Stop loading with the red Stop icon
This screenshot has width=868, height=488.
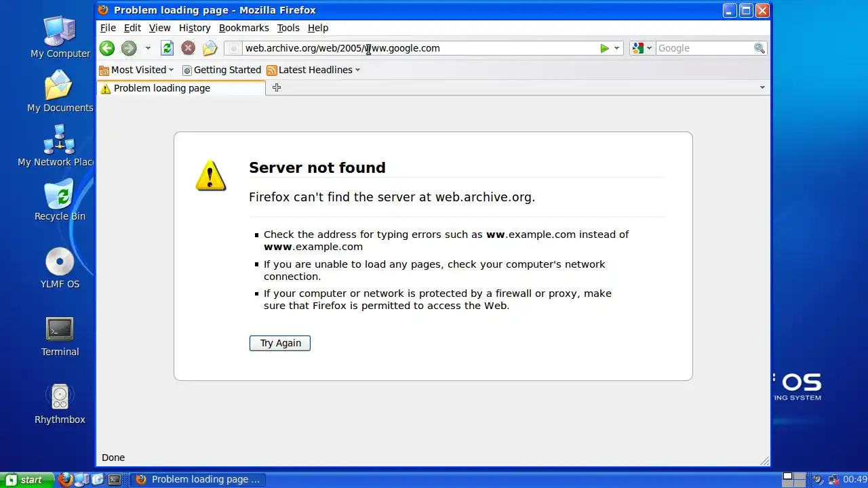(x=189, y=48)
